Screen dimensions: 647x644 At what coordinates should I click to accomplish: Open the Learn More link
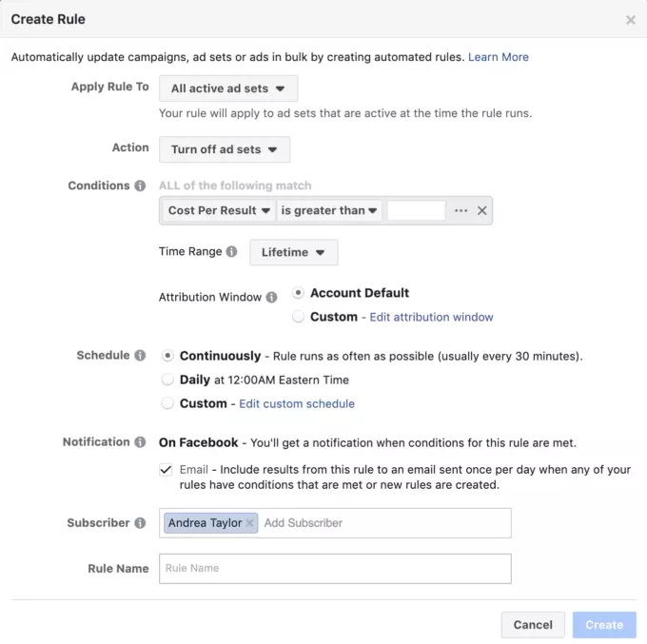tap(499, 57)
